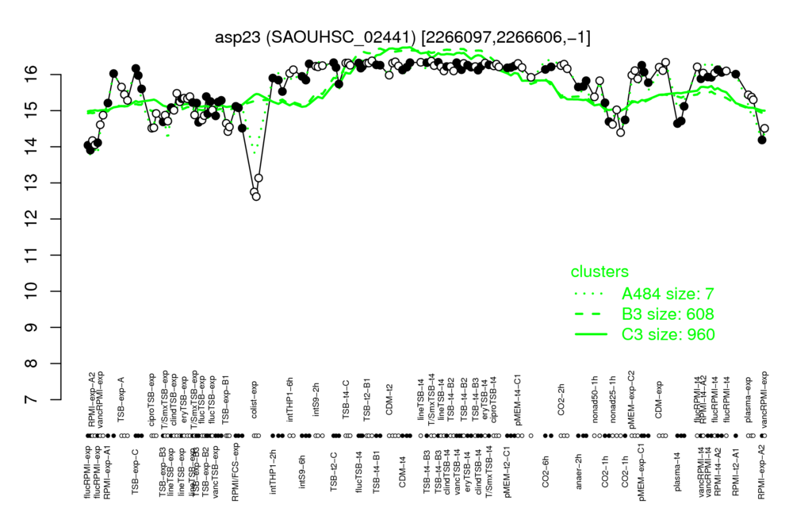Screen dimensions: 812x508
Task: Click the 'vancTSB-exp' x-axis label
Action: (x=216, y=471)
